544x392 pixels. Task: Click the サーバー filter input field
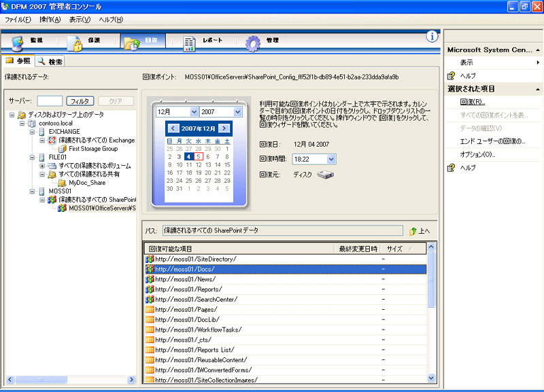coord(50,101)
